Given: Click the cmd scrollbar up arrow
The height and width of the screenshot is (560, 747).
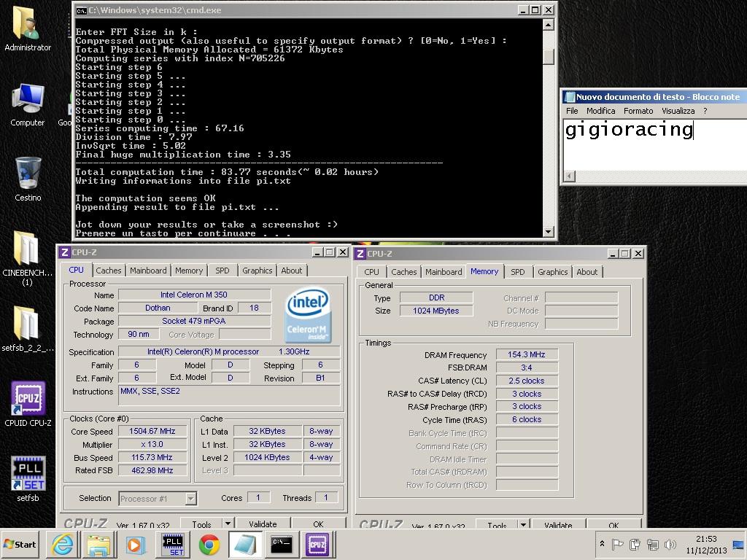Looking at the screenshot, I should pyautogui.click(x=549, y=24).
